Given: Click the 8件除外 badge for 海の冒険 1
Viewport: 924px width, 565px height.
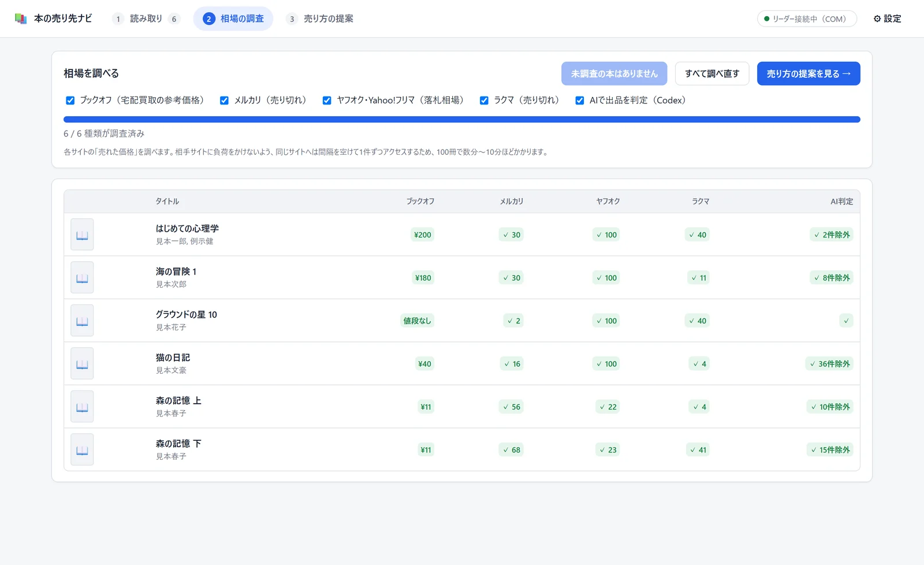Looking at the screenshot, I should pos(832,277).
